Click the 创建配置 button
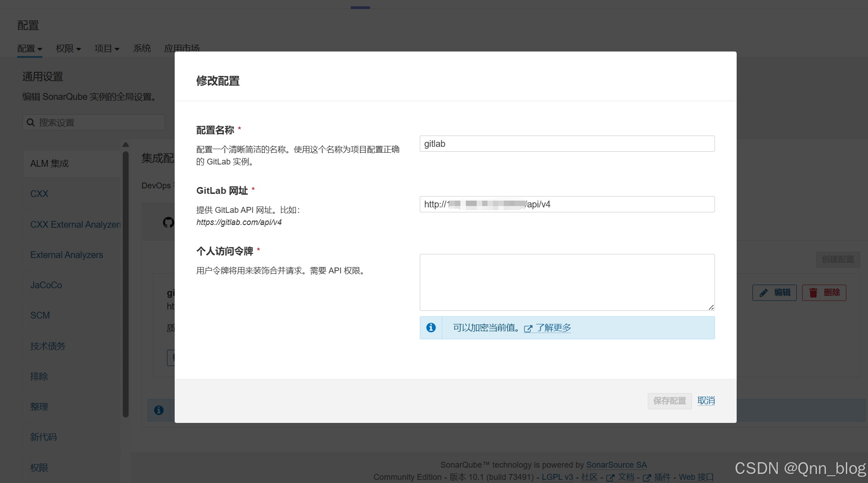Screen dimensions: 868x483 tap(838, 259)
